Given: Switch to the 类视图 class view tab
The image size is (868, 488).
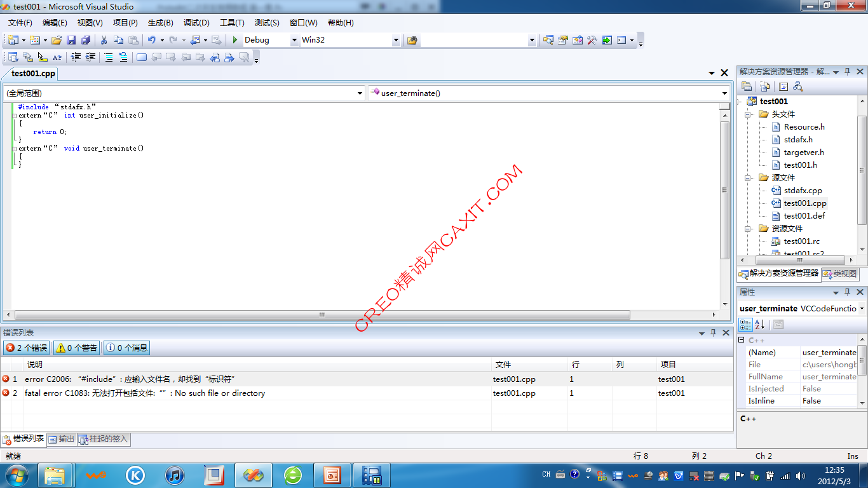Looking at the screenshot, I should click(x=839, y=274).
